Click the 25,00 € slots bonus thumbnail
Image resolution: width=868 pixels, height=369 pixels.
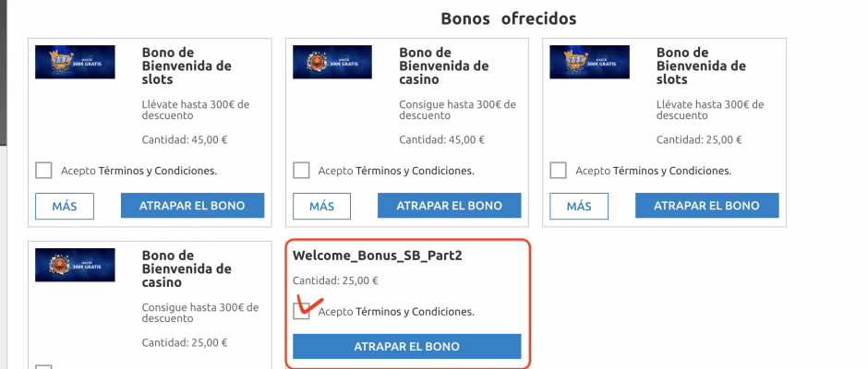coord(589,62)
